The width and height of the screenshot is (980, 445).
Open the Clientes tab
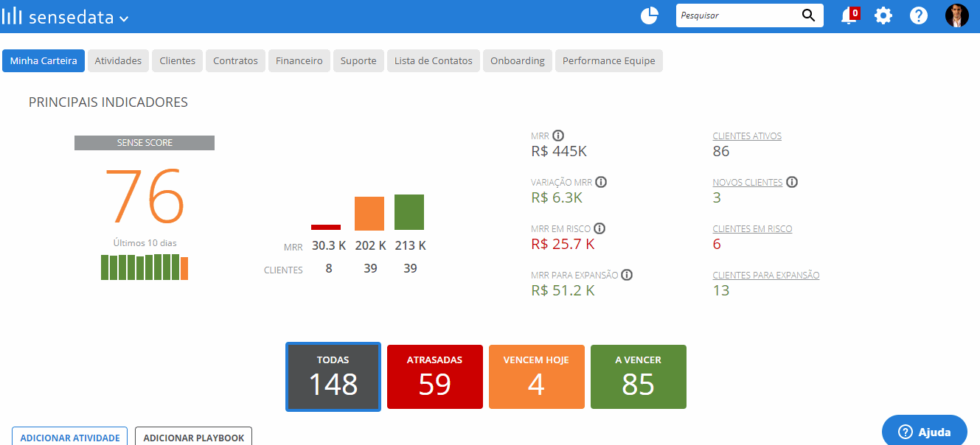pyautogui.click(x=178, y=61)
